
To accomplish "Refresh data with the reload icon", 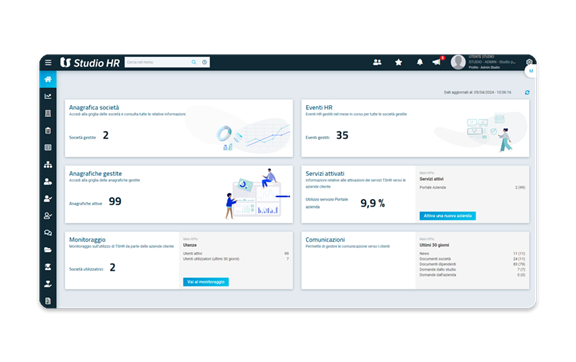I will tap(527, 92).
